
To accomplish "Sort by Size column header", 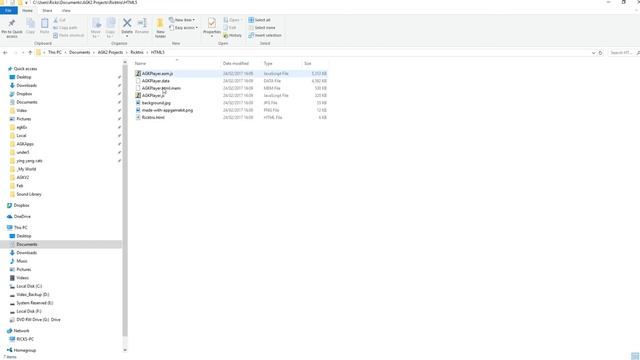I will click(308, 64).
